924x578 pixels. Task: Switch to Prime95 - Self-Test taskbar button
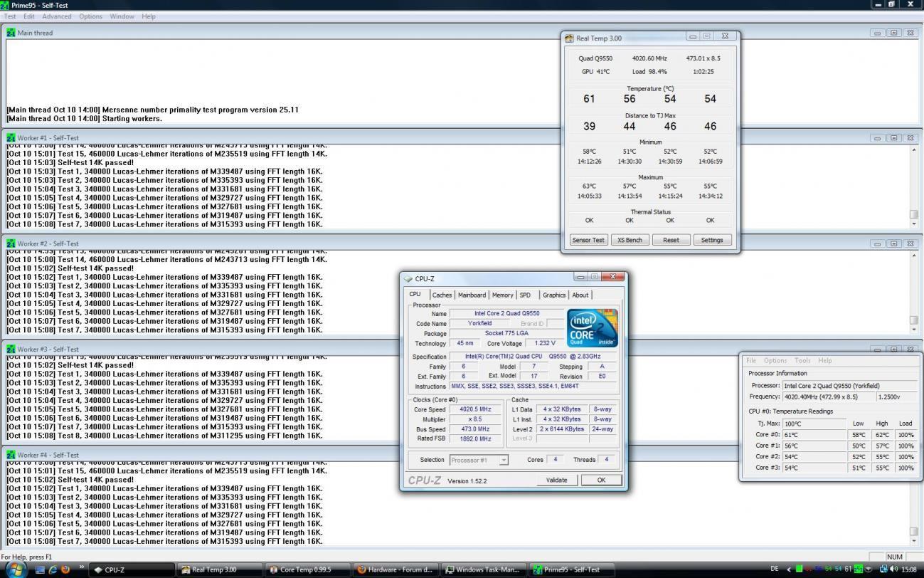pyautogui.click(x=572, y=569)
